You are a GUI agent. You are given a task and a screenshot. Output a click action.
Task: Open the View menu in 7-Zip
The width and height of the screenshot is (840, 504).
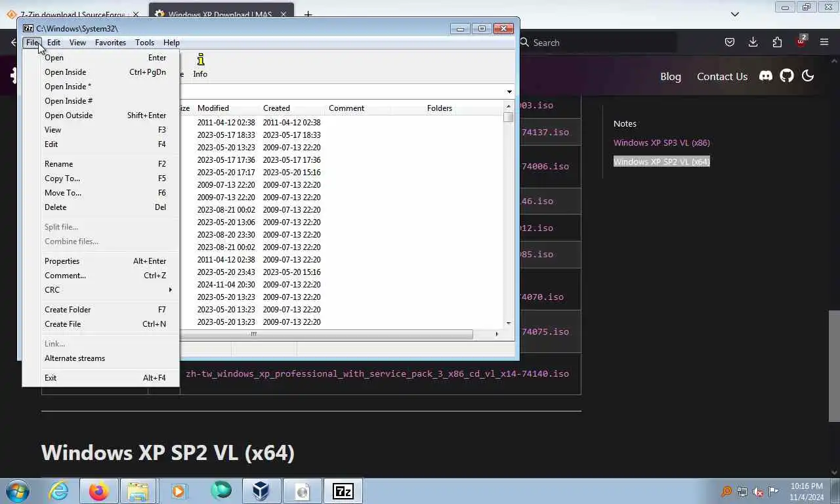click(x=77, y=42)
